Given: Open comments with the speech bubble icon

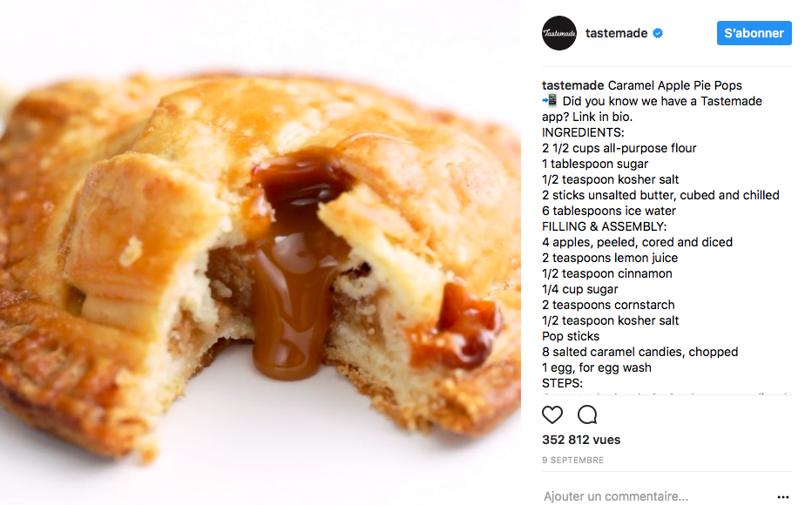Looking at the screenshot, I should pos(587,414).
